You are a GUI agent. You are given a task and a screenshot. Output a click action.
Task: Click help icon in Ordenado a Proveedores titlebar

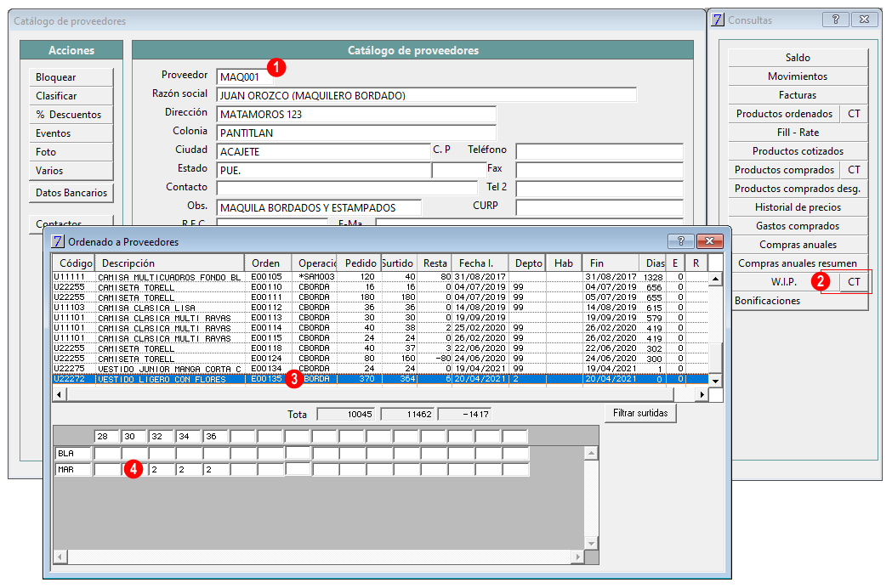(x=680, y=241)
